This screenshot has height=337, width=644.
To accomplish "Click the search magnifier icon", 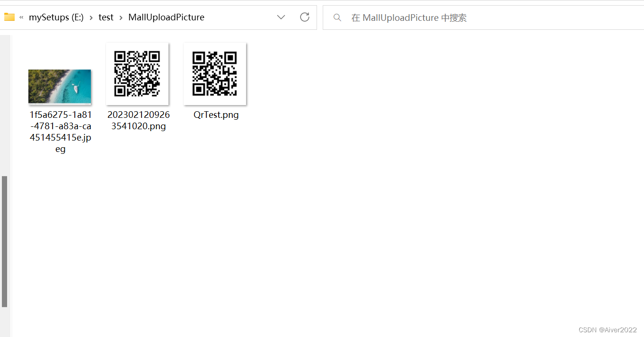I will click(x=337, y=18).
